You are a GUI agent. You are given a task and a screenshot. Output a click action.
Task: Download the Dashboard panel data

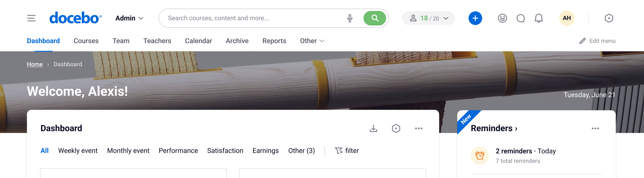(x=373, y=128)
